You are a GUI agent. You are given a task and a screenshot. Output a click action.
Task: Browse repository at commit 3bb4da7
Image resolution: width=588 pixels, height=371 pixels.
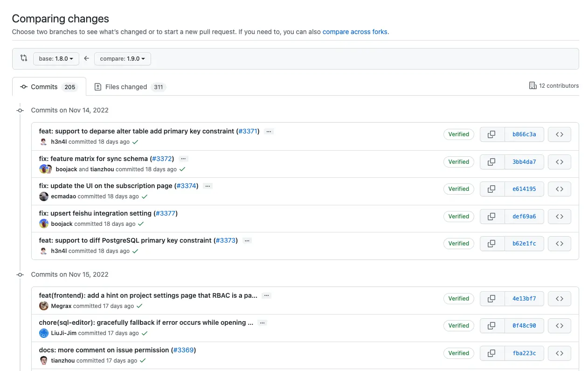[x=559, y=162]
